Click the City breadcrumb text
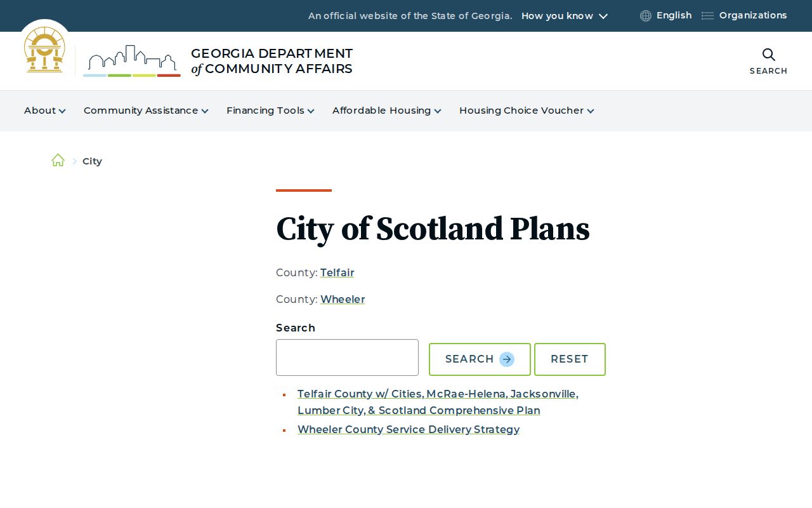Viewport: 812px width, 508px height. pyautogui.click(x=92, y=161)
